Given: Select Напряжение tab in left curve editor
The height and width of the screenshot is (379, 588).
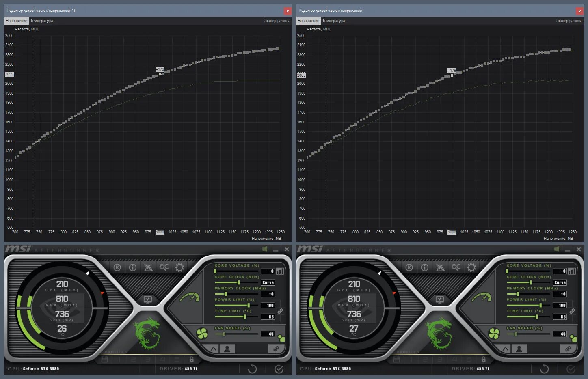Looking at the screenshot, I should tap(16, 20).
